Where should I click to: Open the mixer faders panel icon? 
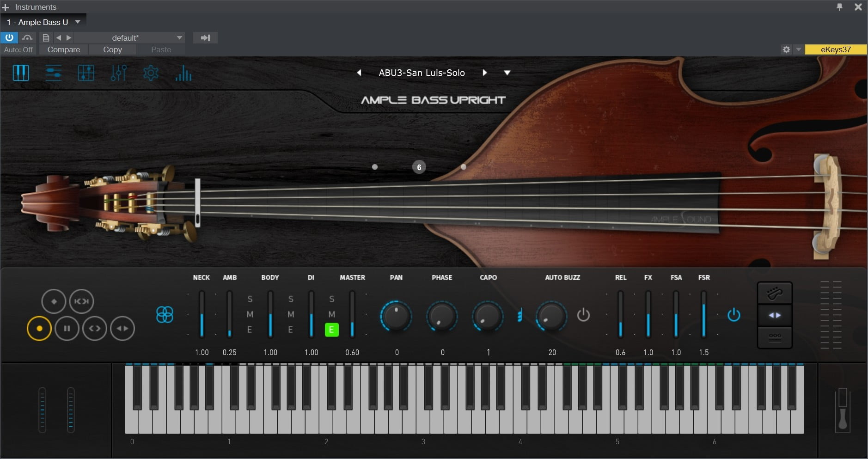coord(119,73)
